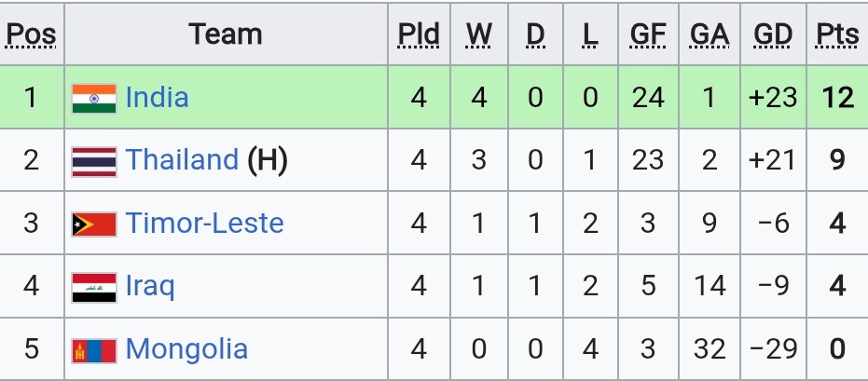Viewport: 868px width, 381px height.
Task: Click the W column header
Action: (x=479, y=34)
